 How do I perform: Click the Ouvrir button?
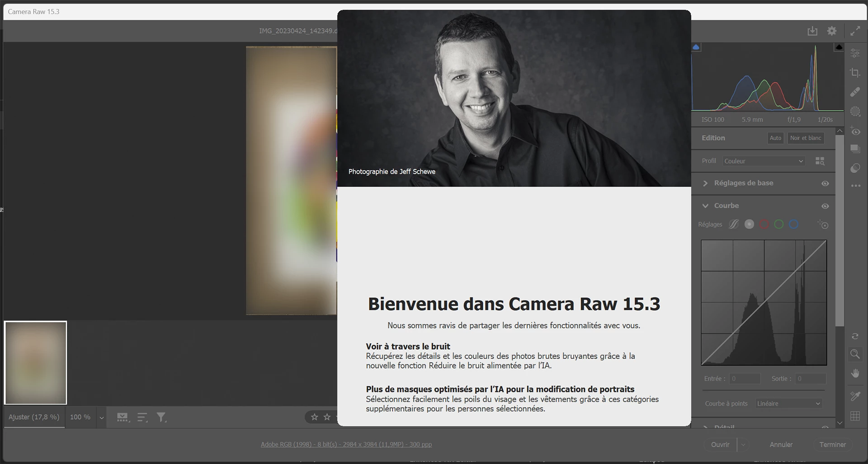tap(720, 445)
